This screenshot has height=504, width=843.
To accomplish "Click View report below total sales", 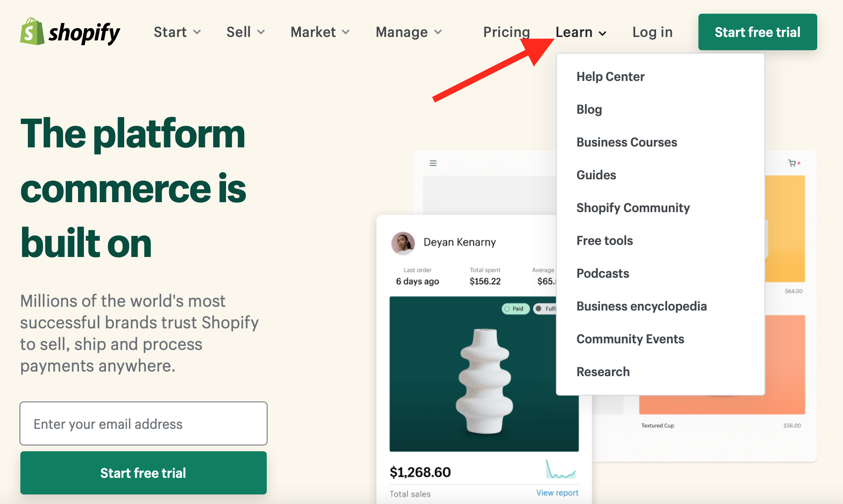I will [x=557, y=493].
